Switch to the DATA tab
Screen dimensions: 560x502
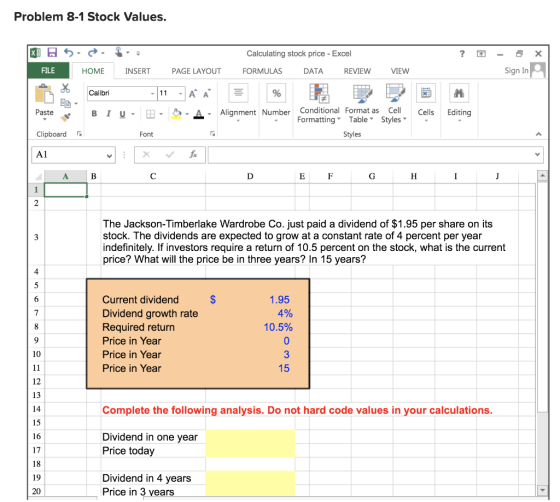(313, 71)
